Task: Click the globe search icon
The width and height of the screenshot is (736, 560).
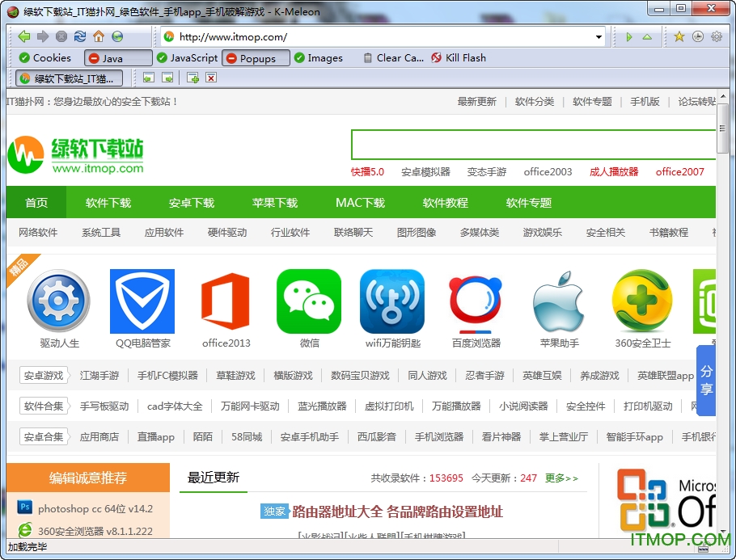Action: point(117,36)
